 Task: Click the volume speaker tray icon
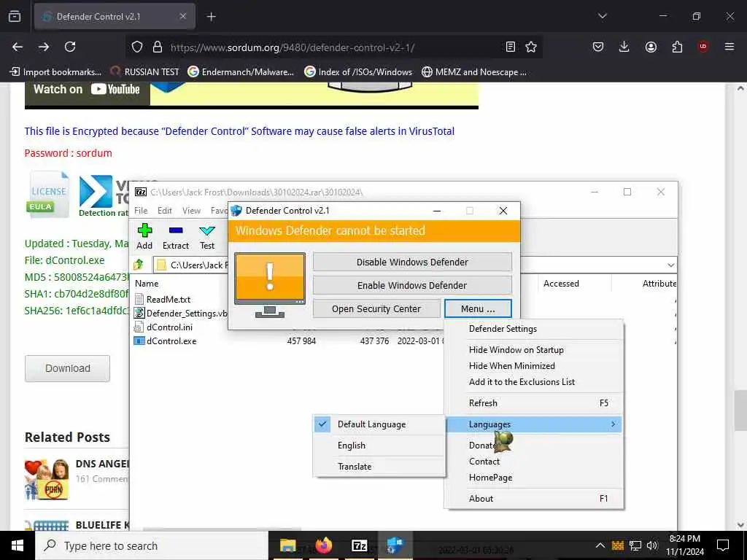point(653,545)
